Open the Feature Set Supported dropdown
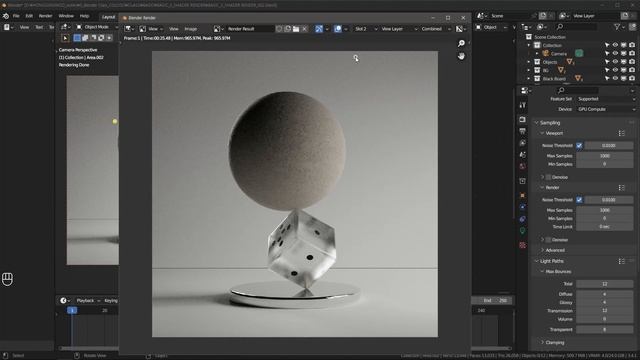640x360 pixels. click(x=606, y=99)
